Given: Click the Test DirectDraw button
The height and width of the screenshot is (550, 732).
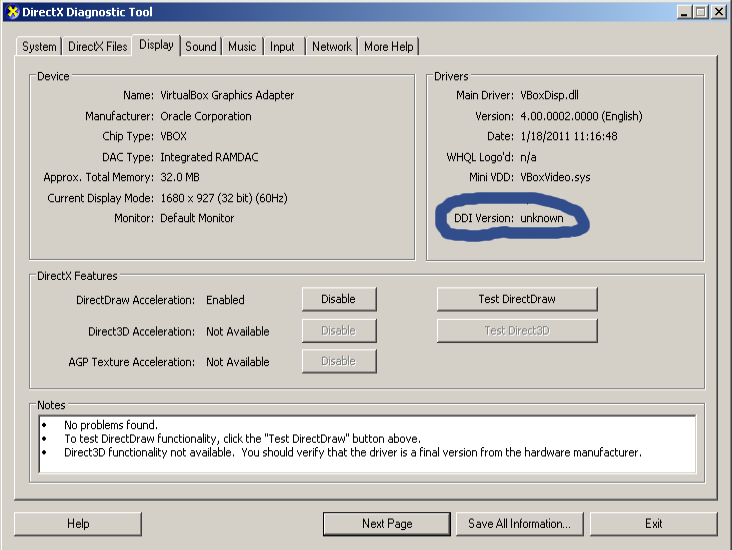Looking at the screenshot, I should pos(517,299).
